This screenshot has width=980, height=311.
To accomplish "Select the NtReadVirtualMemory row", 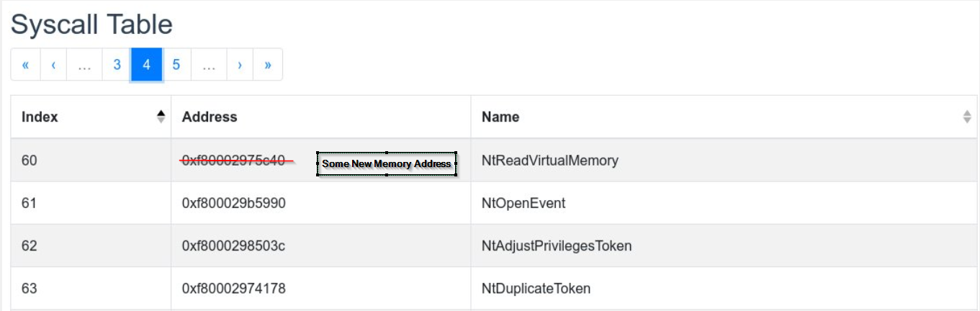I will click(495, 160).
